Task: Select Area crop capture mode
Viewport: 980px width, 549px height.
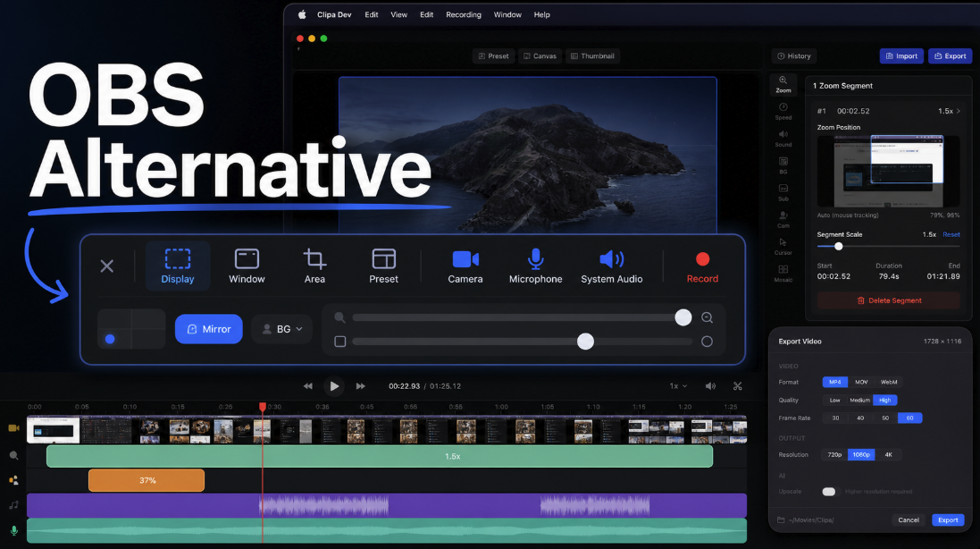Action: tap(314, 266)
